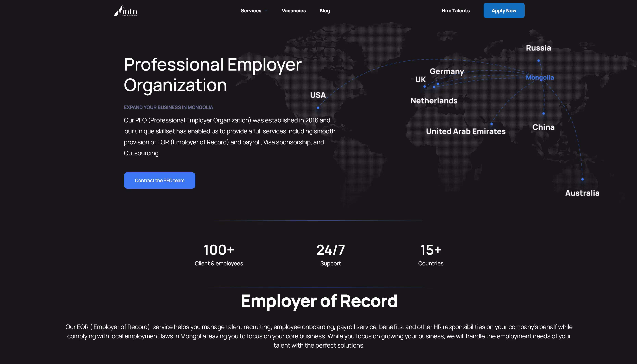Click Contract the PEO team button
This screenshot has height=364, width=637.
159,180
